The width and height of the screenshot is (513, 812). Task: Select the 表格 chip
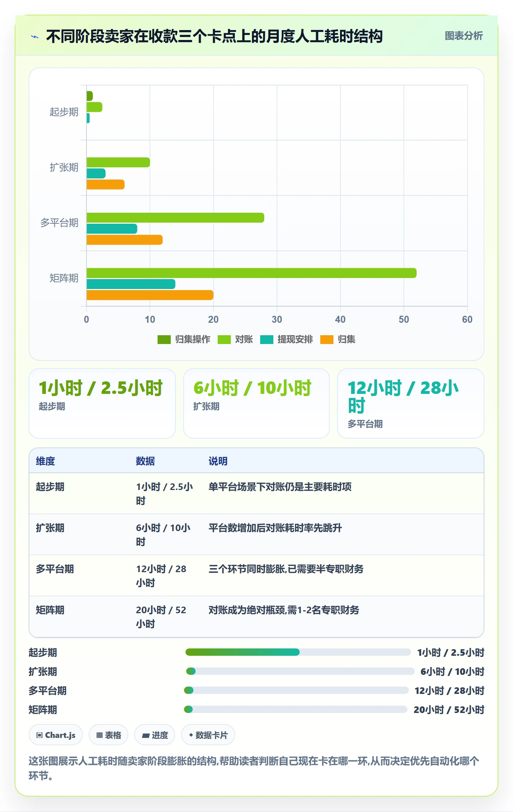point(108,735)
